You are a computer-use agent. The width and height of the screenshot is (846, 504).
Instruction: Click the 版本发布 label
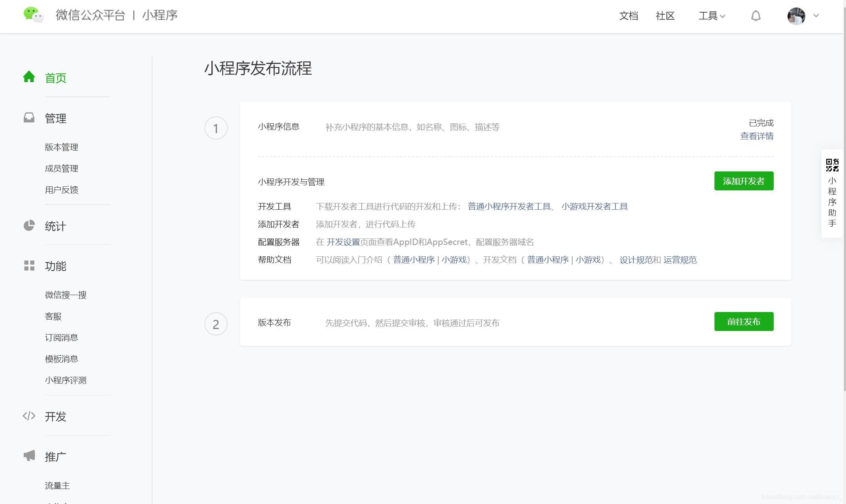pyautogui.click(x=274, y=322)
